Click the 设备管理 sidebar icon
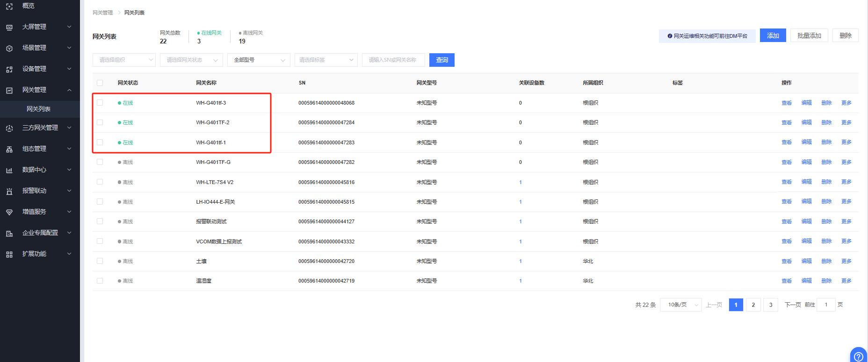This screenshot has width=868, height=362. 9,69
